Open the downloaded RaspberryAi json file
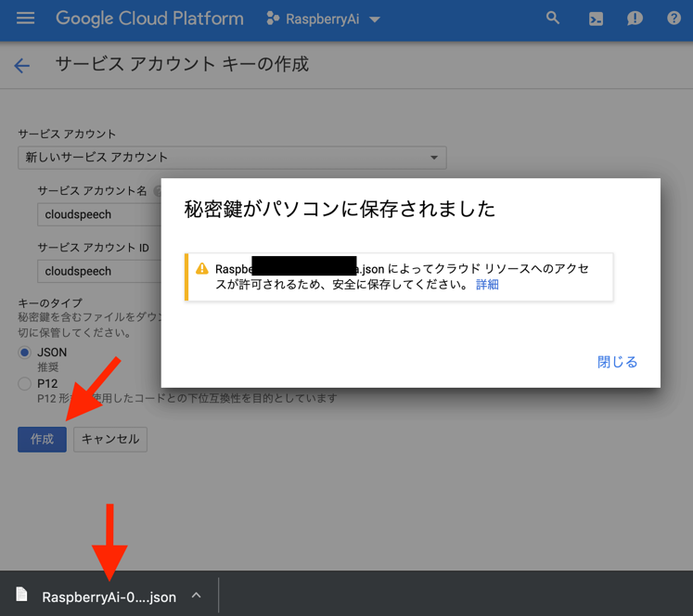This screenshot has height=616, width=693. pos(109,597)
